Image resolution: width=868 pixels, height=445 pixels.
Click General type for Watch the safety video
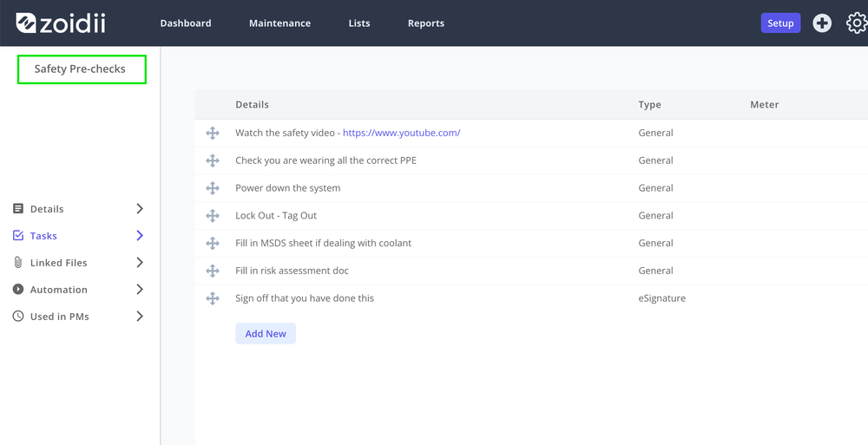coord(655,133)
